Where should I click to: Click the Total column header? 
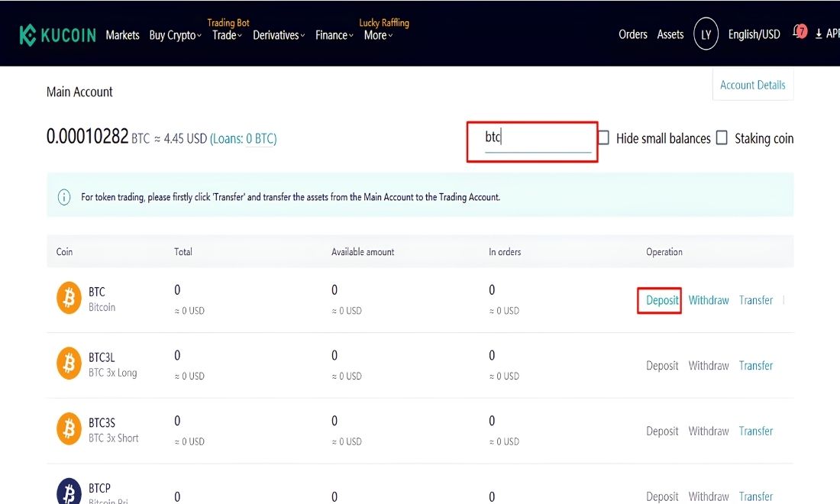point(183,252)
